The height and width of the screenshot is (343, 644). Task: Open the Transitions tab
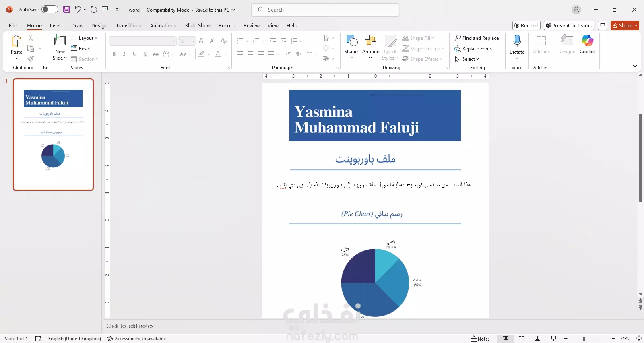[128, 25]
